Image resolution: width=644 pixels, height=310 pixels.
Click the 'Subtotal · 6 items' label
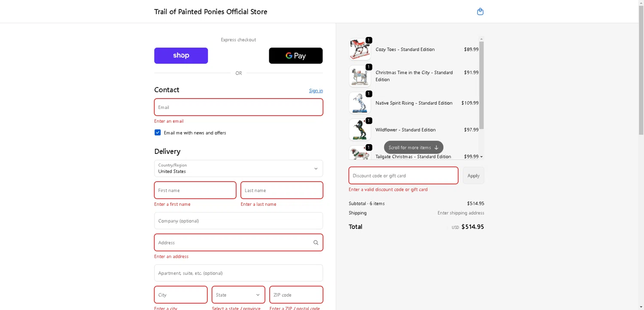(367, 204)
